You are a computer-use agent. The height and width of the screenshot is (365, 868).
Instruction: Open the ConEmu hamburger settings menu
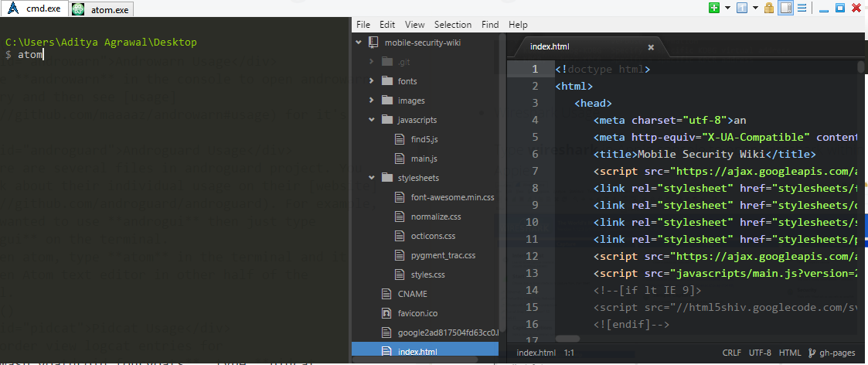(802, 9)
